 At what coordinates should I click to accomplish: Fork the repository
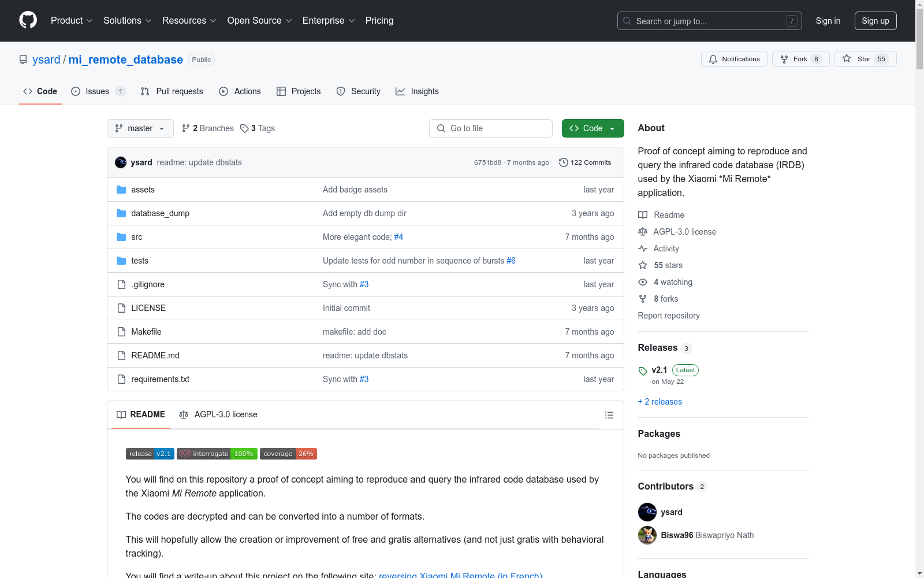pos(800,59)
